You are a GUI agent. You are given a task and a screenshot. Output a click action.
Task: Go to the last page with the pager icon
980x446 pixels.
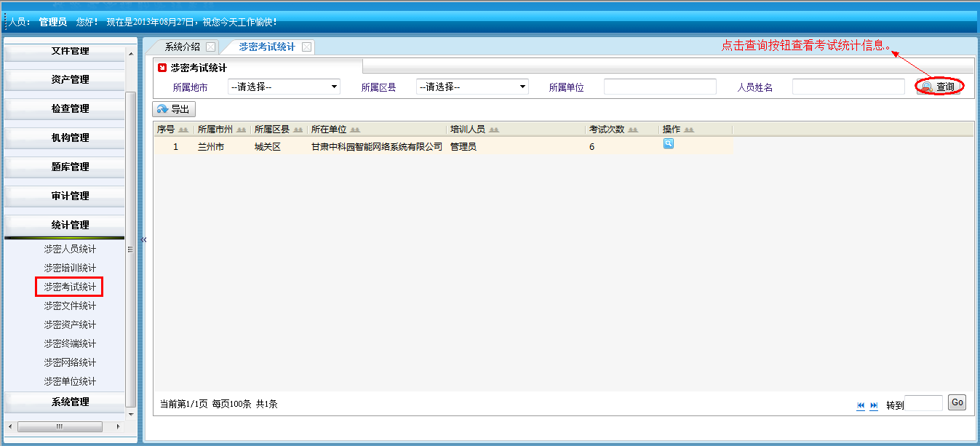click(x=874, y=405)
